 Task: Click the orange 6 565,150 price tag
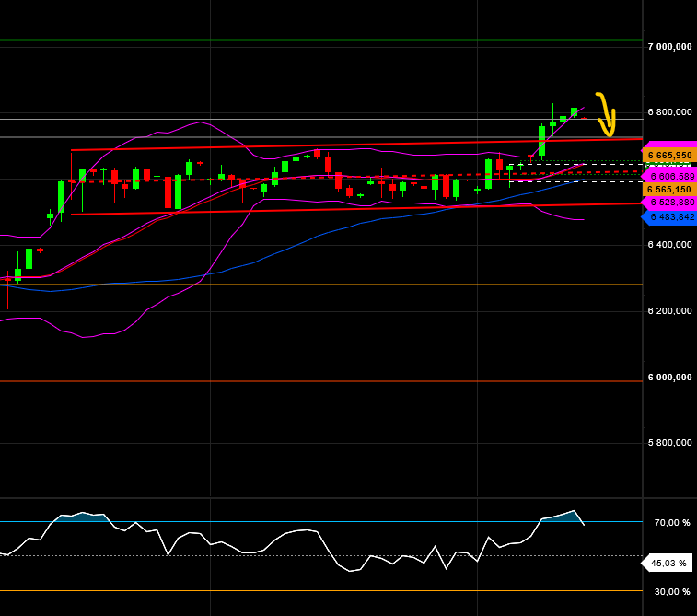(x=669, y=190)
